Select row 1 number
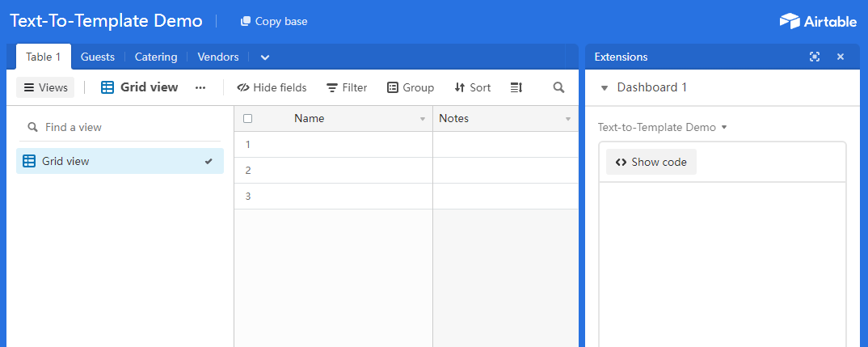Viewport: 868px width, 347px height. pyautogui.click(x=248, y=145)
